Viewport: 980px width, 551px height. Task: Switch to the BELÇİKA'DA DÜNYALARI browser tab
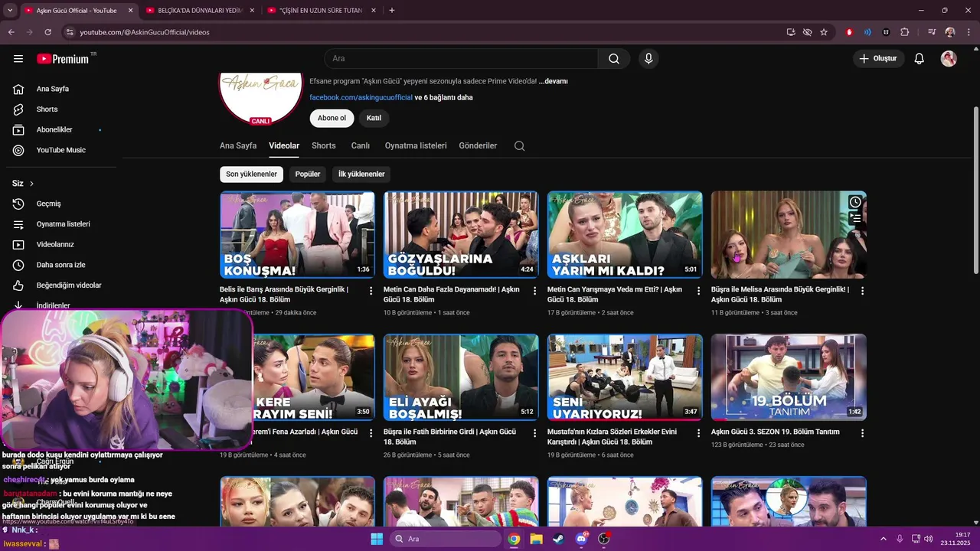[199, 11]
